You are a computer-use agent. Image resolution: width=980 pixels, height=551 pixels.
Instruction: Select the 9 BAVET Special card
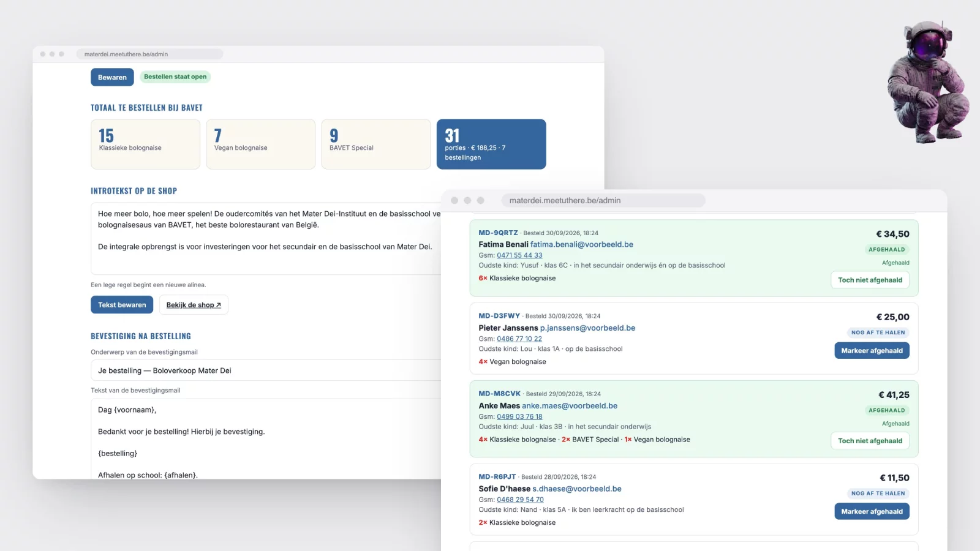pyautogui.click(x=375, y=144)
